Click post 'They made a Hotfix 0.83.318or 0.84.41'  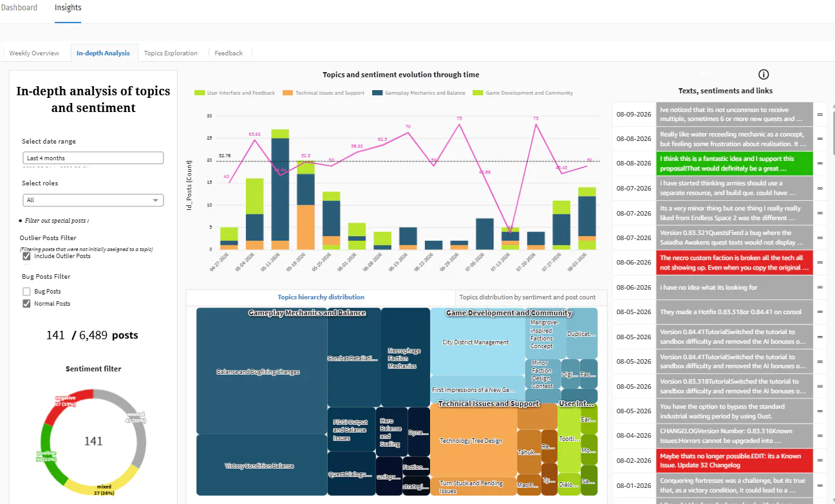click(x=734, y=312)
